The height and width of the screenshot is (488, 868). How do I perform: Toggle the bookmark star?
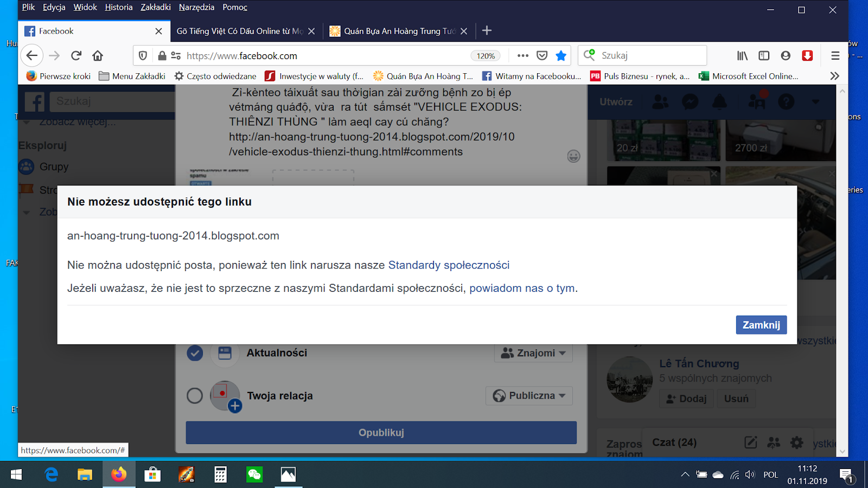(x=561, y=55)
